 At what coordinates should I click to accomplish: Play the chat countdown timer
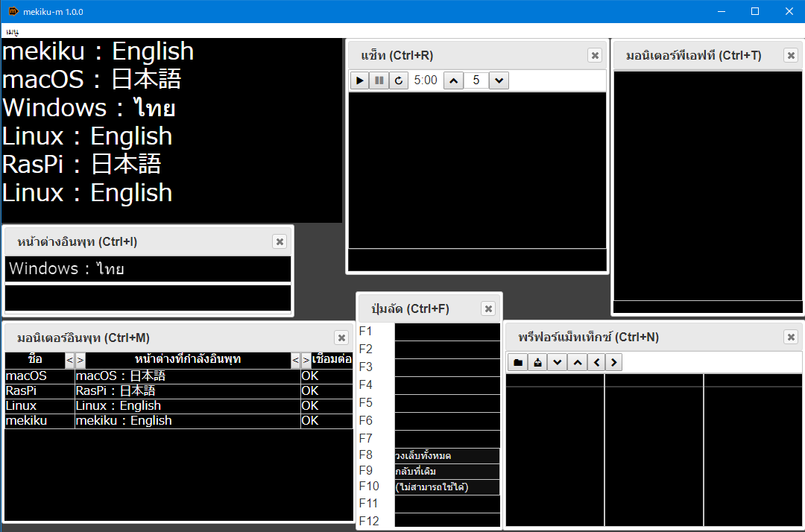pos(359,80)
